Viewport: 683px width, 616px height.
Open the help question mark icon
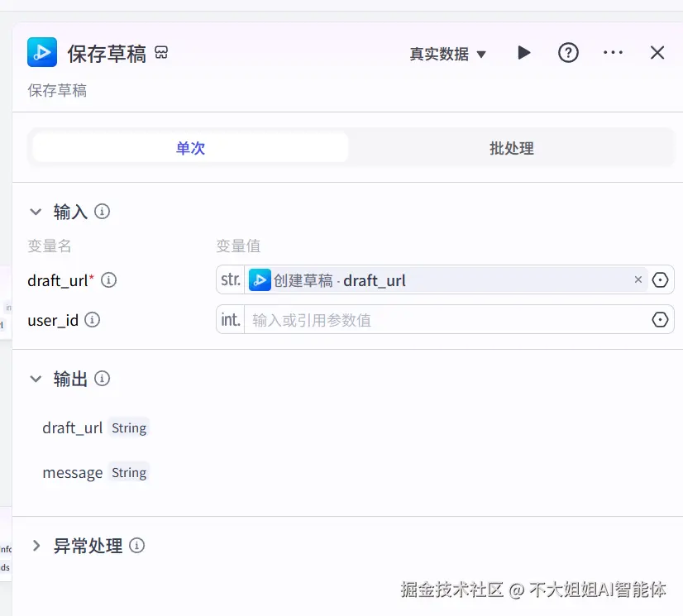tap(568, 53)
